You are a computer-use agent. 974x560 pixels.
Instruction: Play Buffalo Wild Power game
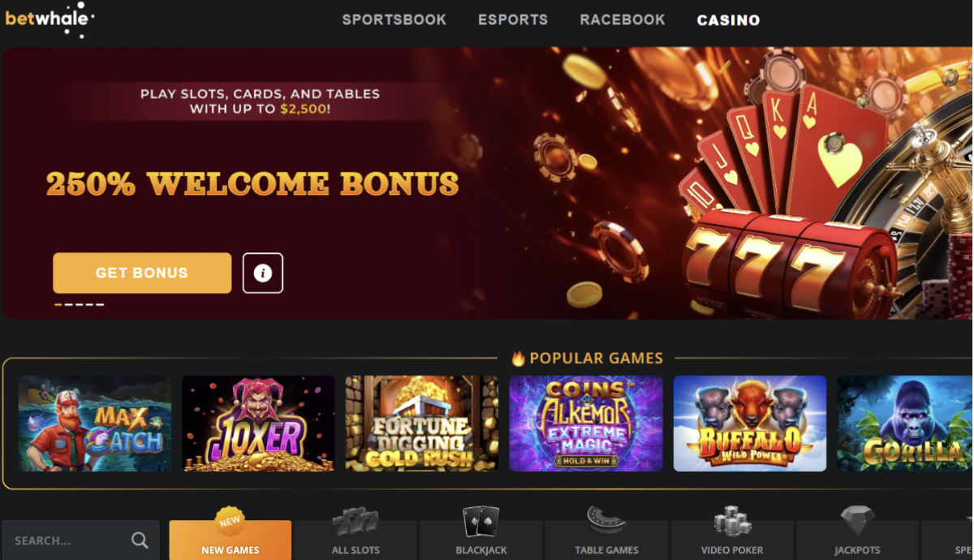click(750, 424)
